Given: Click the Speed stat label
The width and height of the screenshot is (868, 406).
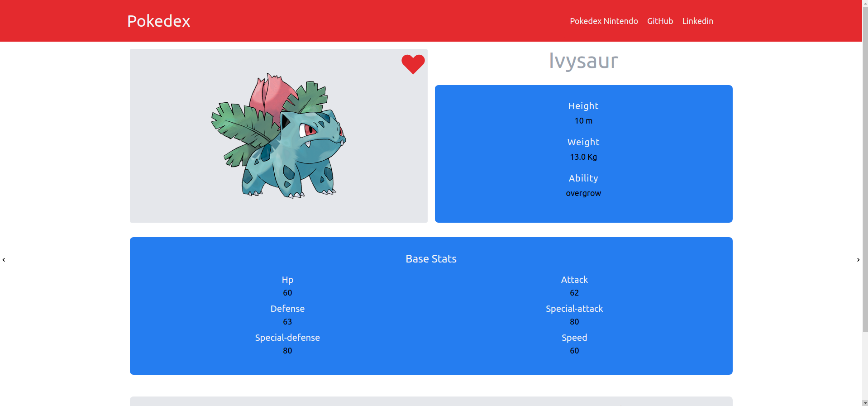Looking at the screenshot, I should [574, 338].
